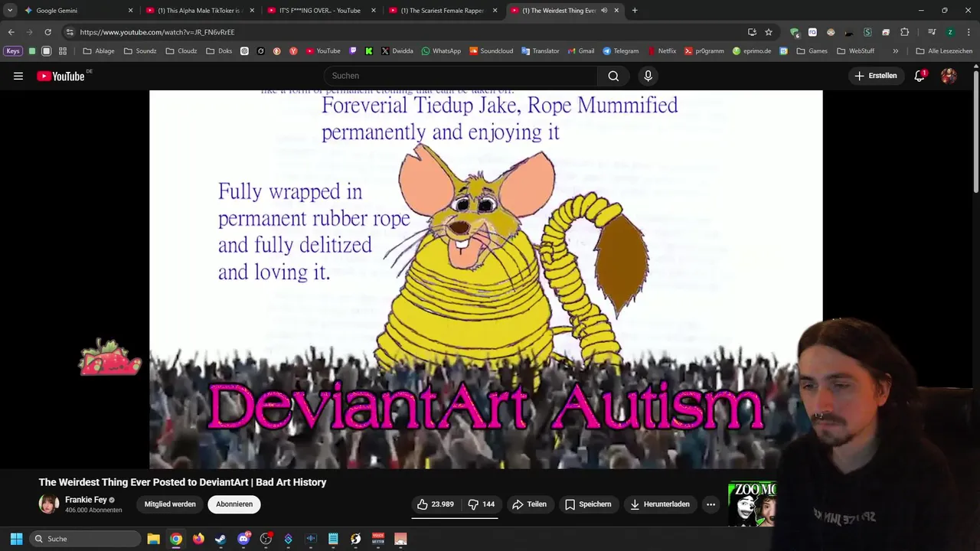The image size is (980, 551).
Task: Install app icon in the address bar
Action: click(752, 32)
